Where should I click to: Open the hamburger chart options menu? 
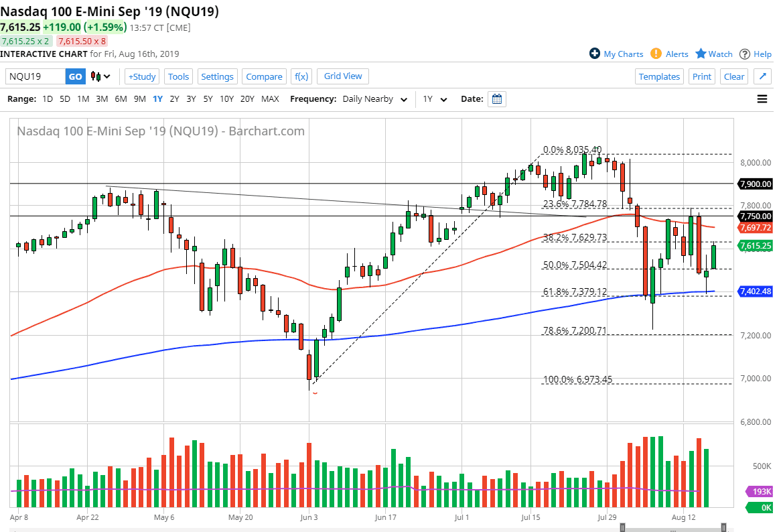762,98
